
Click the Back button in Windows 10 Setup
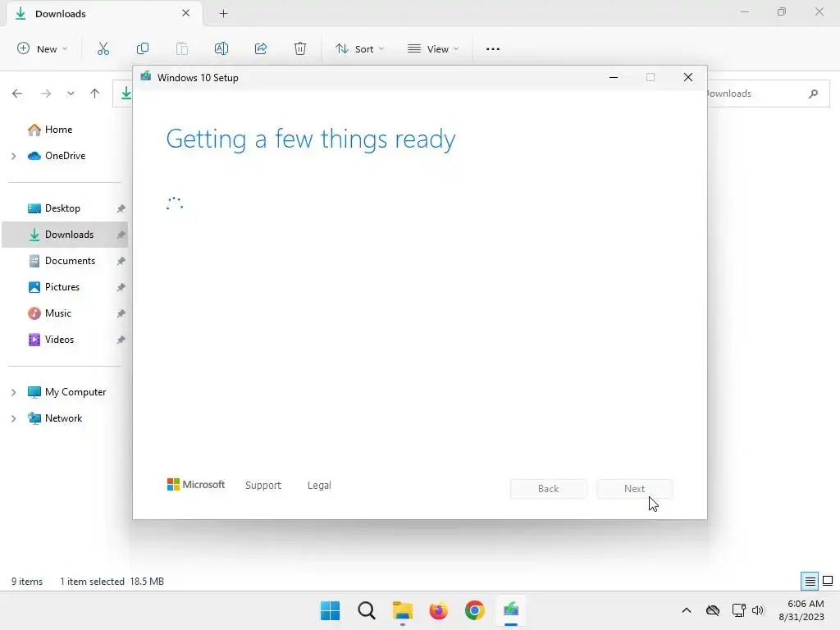549,489
